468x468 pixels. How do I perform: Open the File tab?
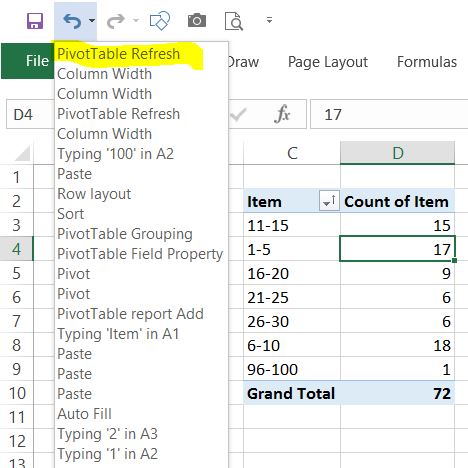28,61
